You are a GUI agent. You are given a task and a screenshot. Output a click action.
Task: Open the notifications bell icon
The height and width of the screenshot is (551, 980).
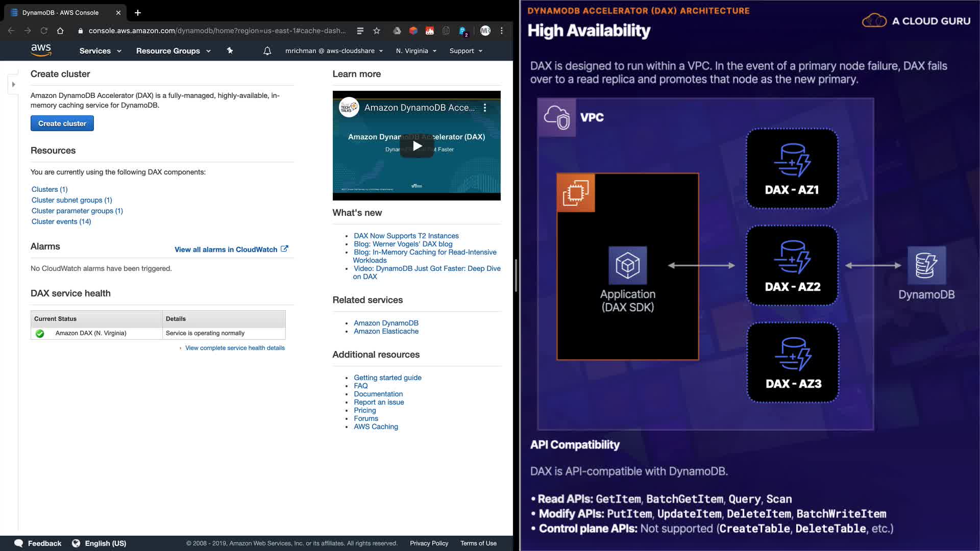(x=267, y=51)
